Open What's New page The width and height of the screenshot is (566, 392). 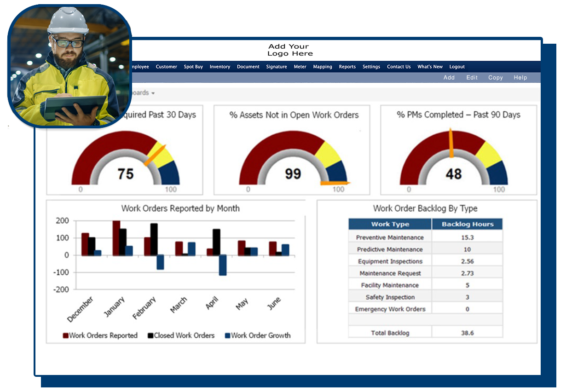tap(430, 67)
